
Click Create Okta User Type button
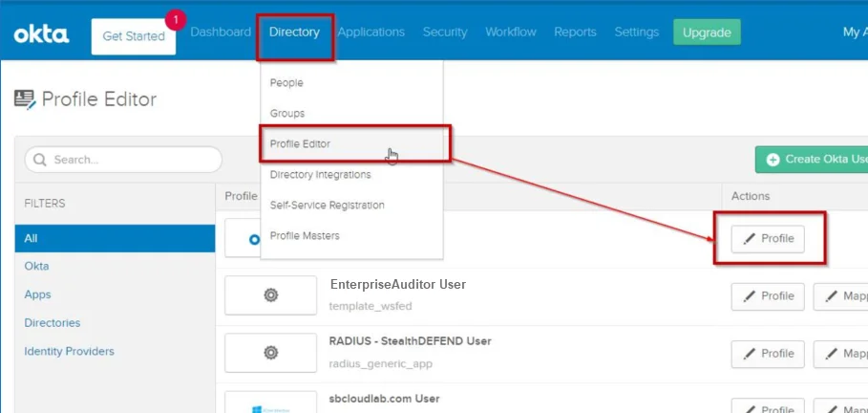pos(812,160)
